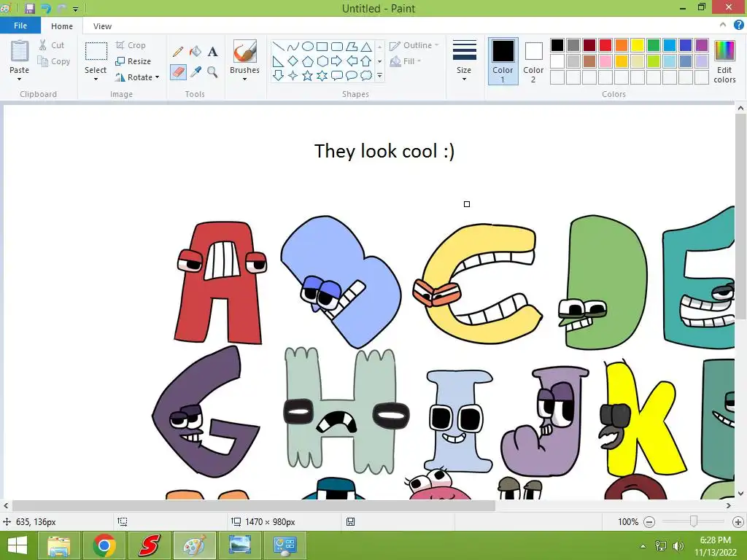Click the Crop button

131,45
